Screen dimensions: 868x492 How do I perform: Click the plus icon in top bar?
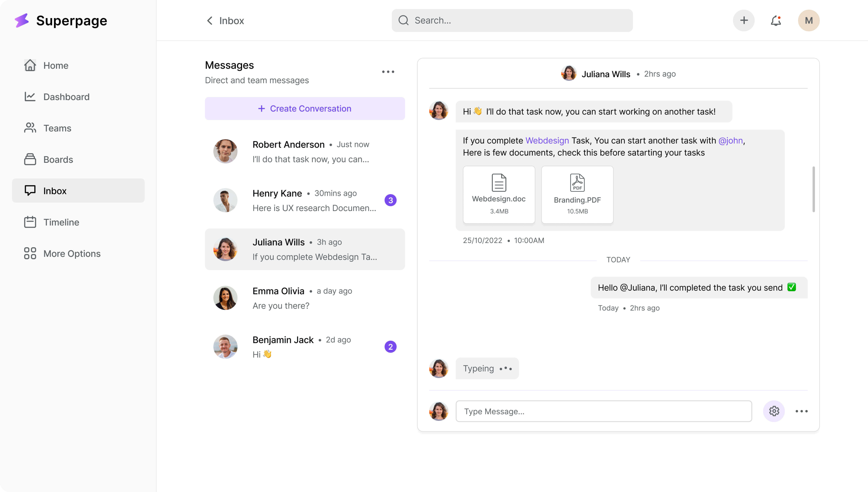click(x=744, y=21)
